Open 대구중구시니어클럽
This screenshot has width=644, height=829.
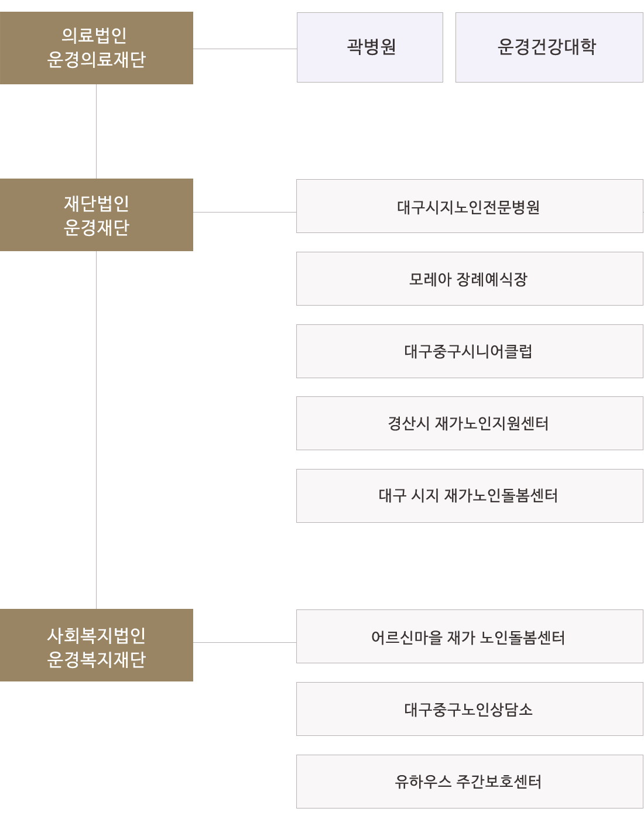tap(470, 351)
